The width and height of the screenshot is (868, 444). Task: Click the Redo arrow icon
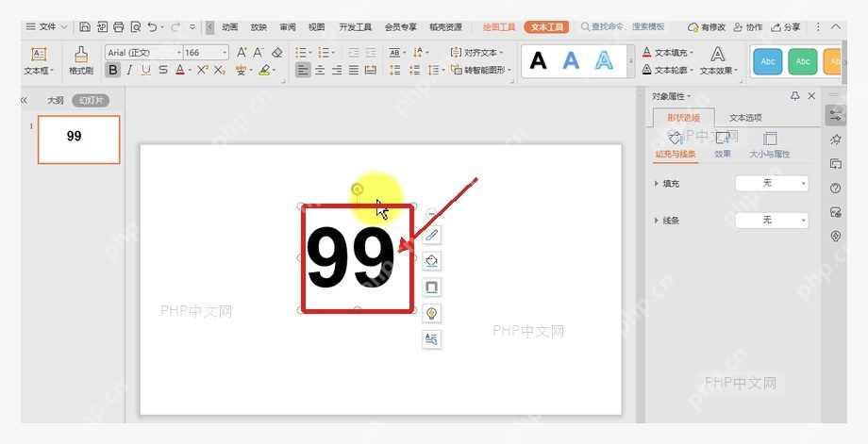[175, 26]
